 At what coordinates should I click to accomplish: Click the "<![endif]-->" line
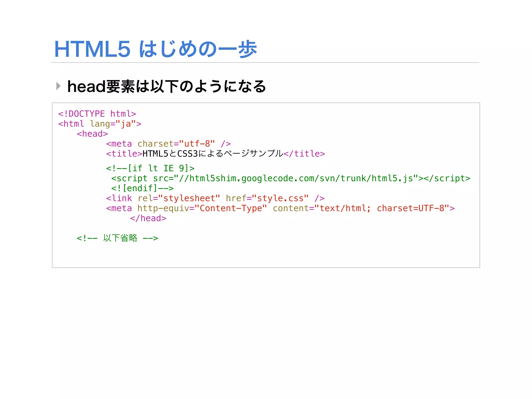click(x=142, y=188)
